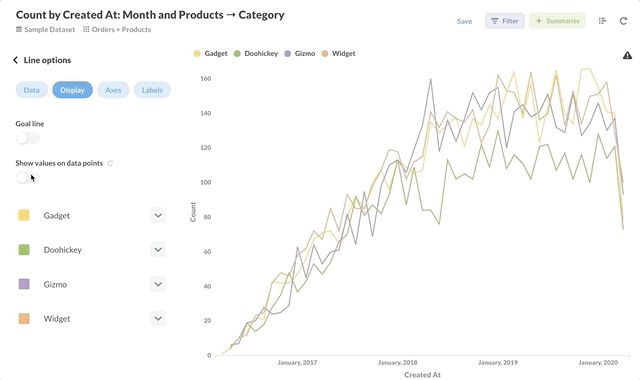
Task: Expand the Gizmo series options
Action: click(x=158, y=284)
